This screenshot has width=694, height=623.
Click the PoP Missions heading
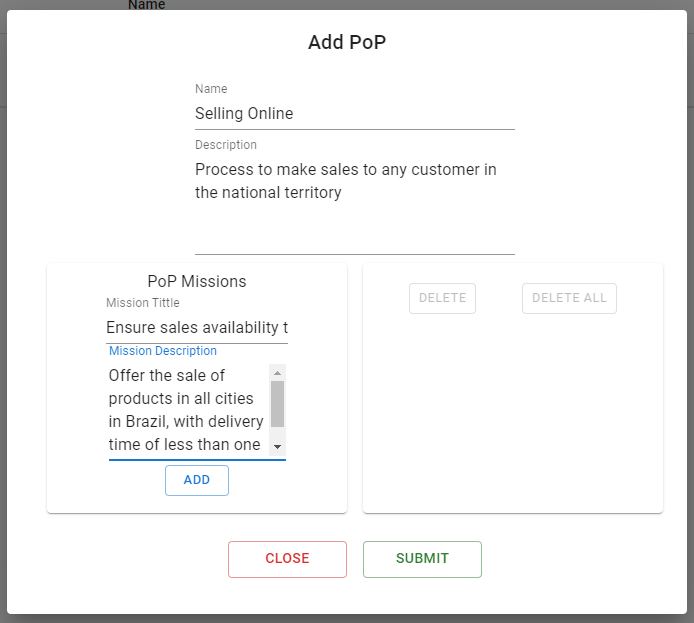(x=197, y=281)
